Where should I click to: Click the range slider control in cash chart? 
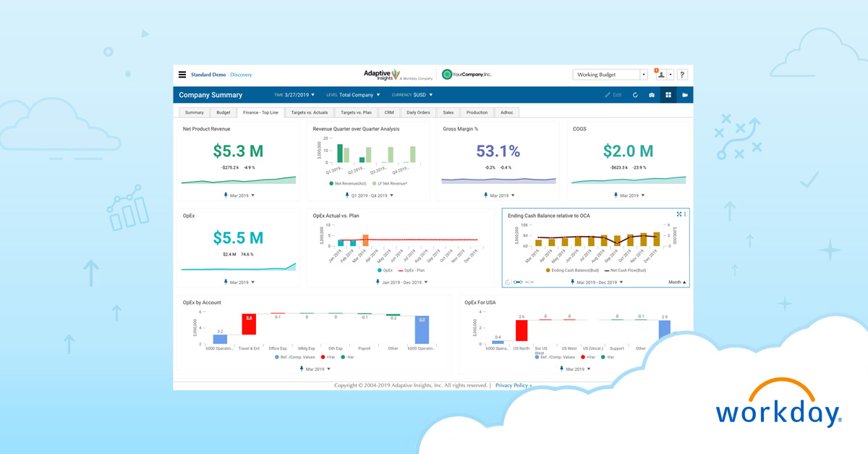click(518, 282)
